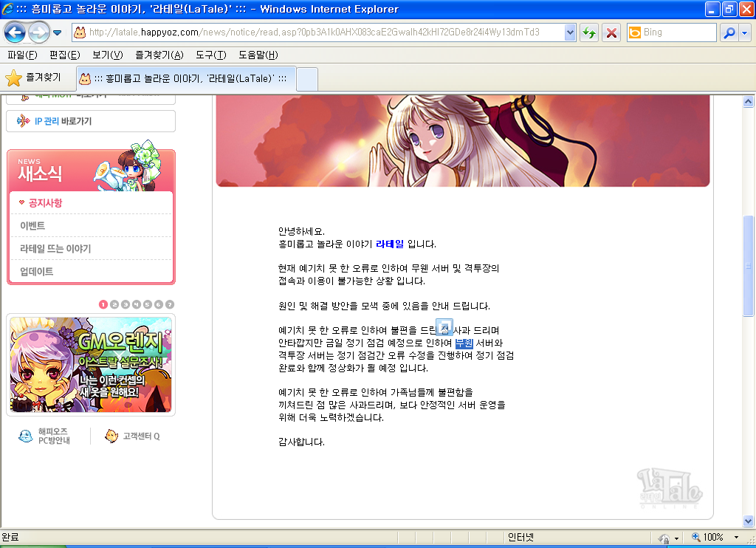The height and width of the screenshot is (548, 756).
Task: Select banner page indicator 2
Action: (x=114, y=304)
